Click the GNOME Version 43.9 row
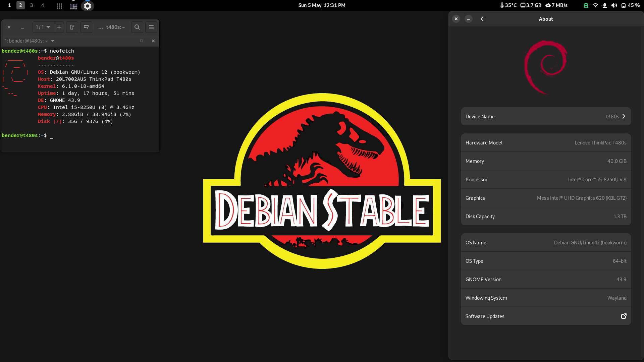This screenshot has width=644, height=362. tap(546, 280)
